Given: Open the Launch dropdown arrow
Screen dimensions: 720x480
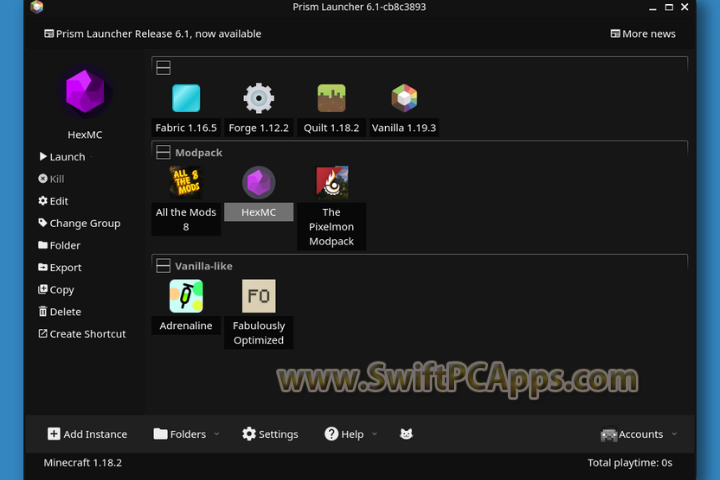Looking at the screenshot, I should (91, 157).
